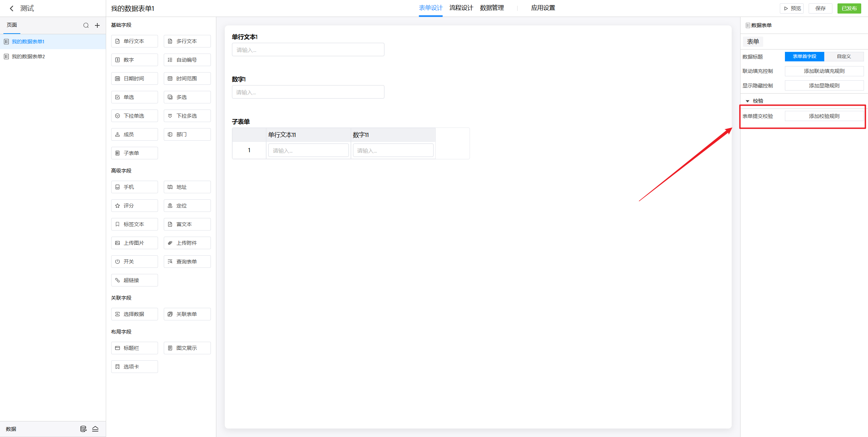Screen dimensions: 868x437
Task: Collapse the 校验 section triangle
Action: (x=748, y=101)
